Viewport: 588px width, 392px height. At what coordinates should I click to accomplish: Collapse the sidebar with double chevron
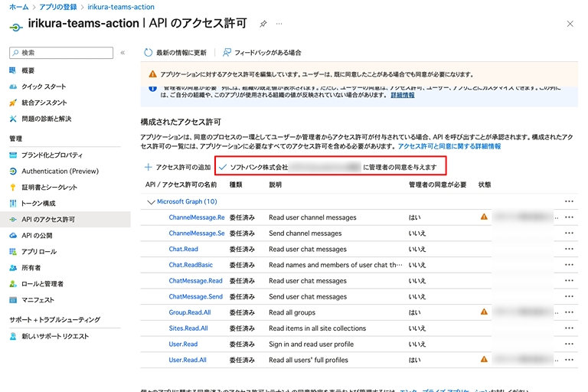(x=122, y=53)
